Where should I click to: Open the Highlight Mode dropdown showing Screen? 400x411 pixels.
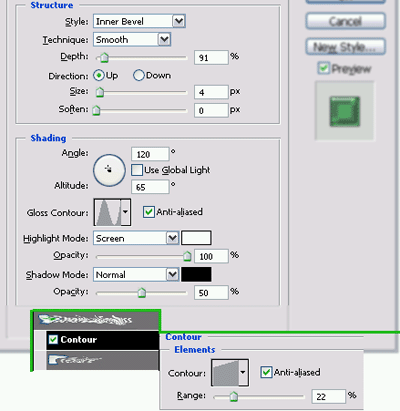tap(136, 238)
